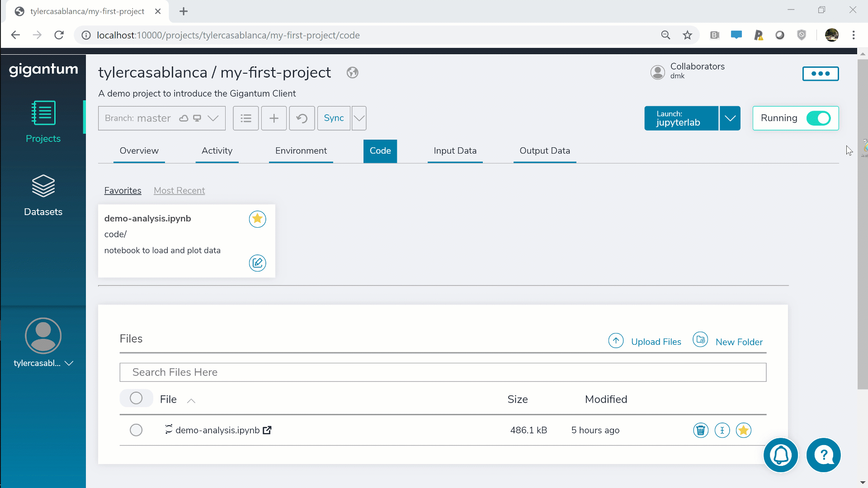Image resolution: width=868 pixels, height=488 pixels.
Task: Sort files by Size column
Action: (518, 399)
